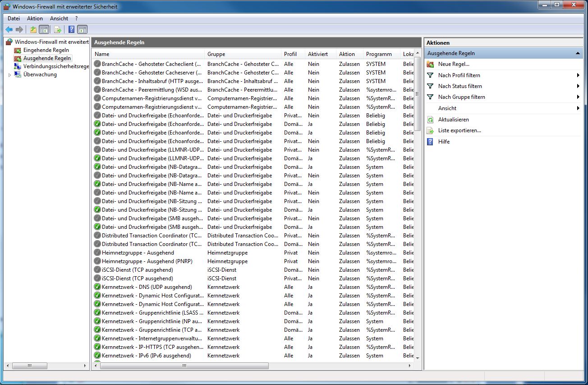The image size is (588, 385).
Task: Go back using the toolbar Back arrow
Action: [9, 30]
